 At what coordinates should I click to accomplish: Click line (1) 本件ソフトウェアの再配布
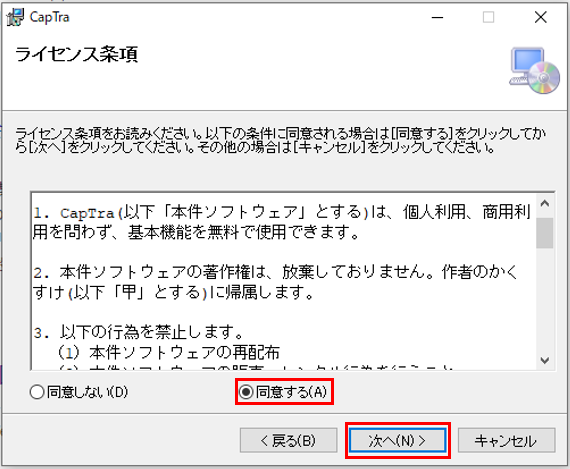tap(169, 352)
